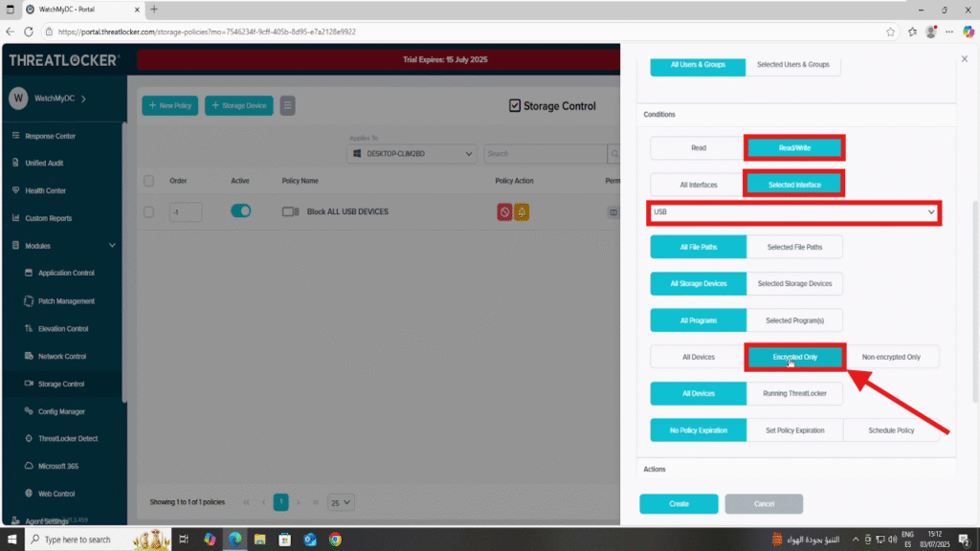Open a new browser tab
This screenshot has width=980, height=551.
tap(154, 10)
